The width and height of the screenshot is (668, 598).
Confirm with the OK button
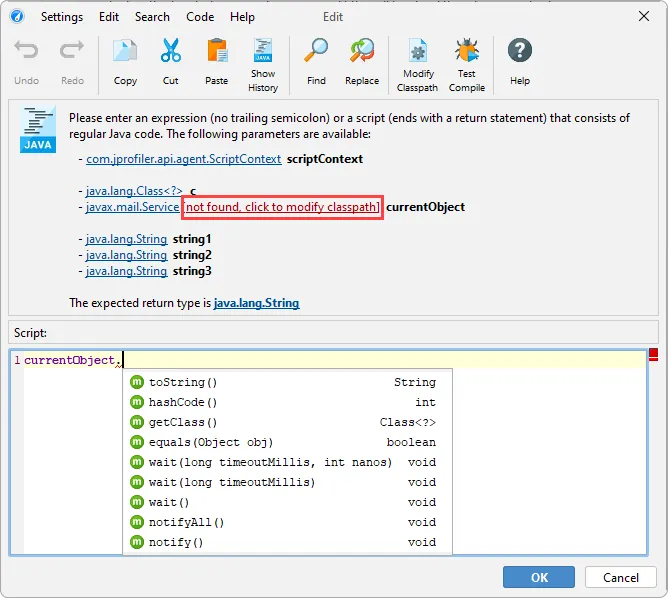(539, 577)
